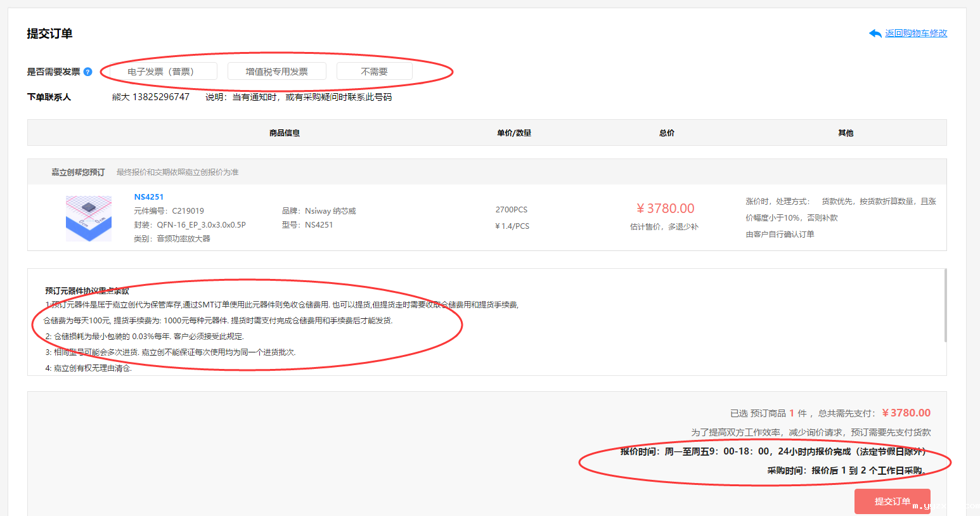Open the invoice help question-mark icon

pyautogui.click(x=88, y=72)
